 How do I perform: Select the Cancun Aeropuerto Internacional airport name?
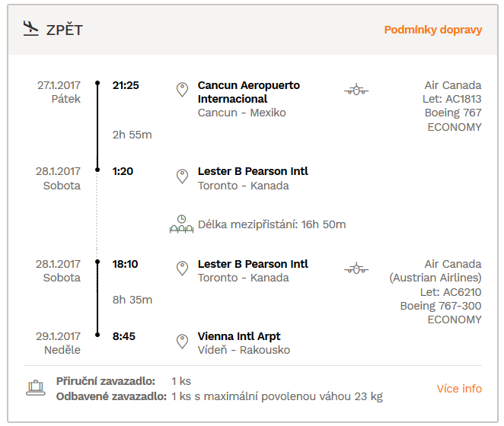[249, 92]
